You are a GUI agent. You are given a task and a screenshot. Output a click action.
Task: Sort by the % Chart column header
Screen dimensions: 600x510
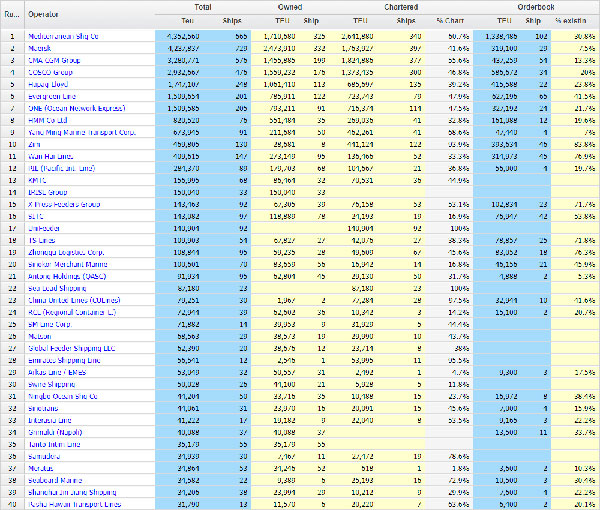pos(450,21)
